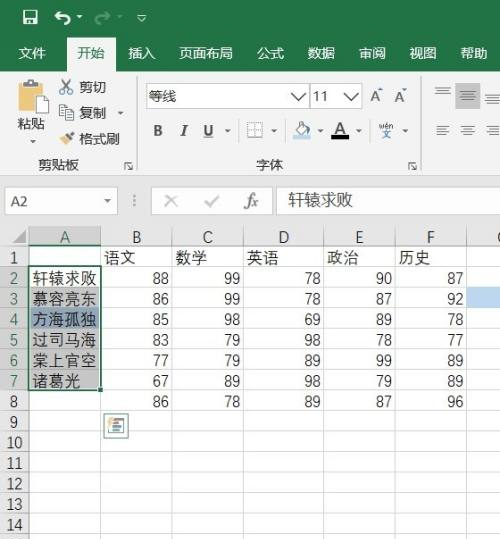Switch to the 帮助 ribbon tab
The height and width of the screenshot is (539, 500).
pos(474,53)
